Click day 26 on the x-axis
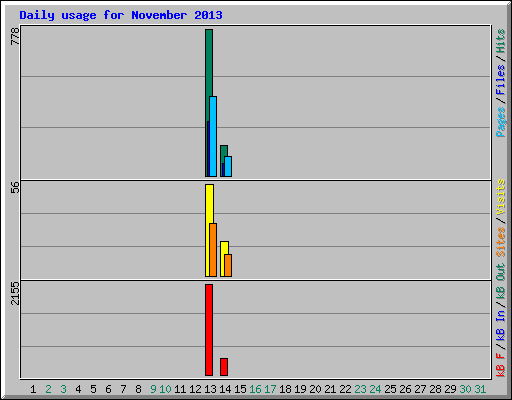This screenshot has width=512, height=400. 405,389
